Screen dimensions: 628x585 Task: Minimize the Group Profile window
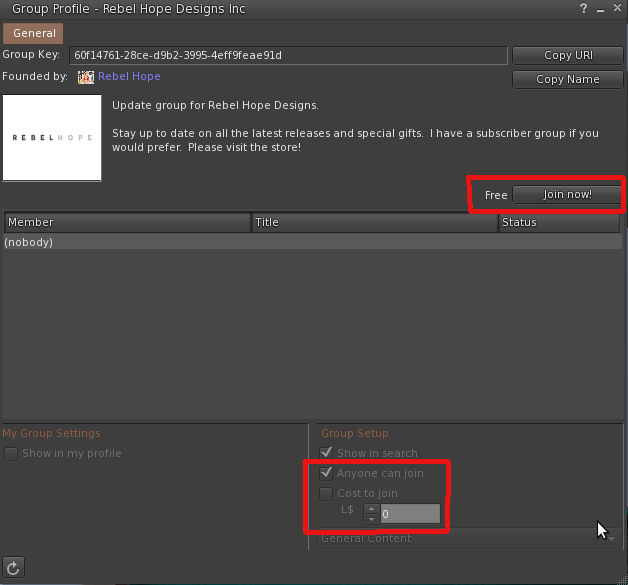point(600,10)
